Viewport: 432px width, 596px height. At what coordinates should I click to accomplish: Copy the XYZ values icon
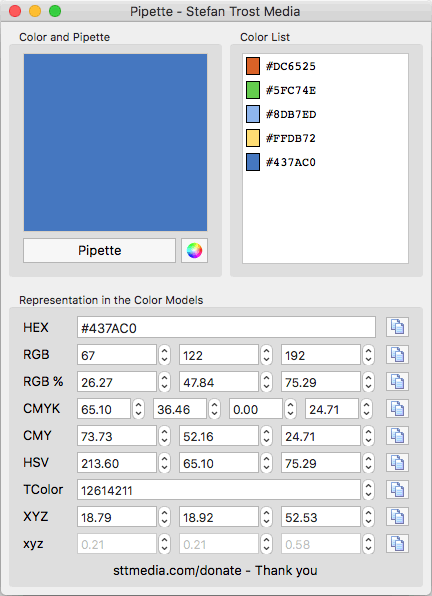click(x=397, y=517)
